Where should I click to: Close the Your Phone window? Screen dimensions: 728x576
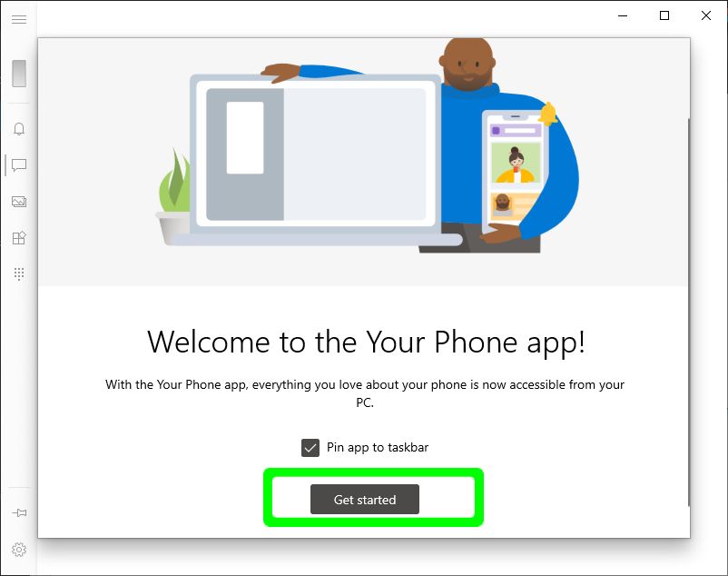click(x=706, y=15)
